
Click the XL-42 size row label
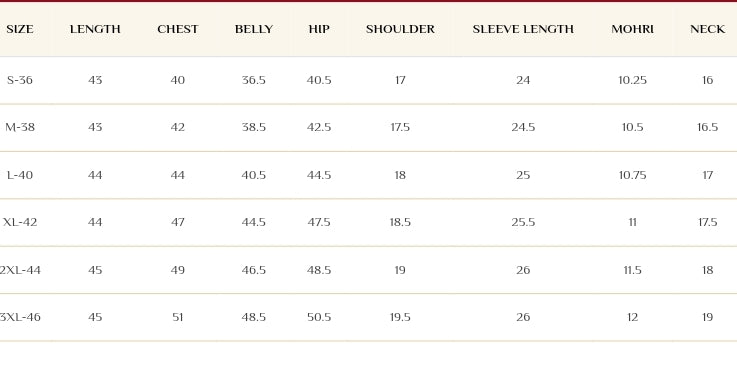pos(20,222)
